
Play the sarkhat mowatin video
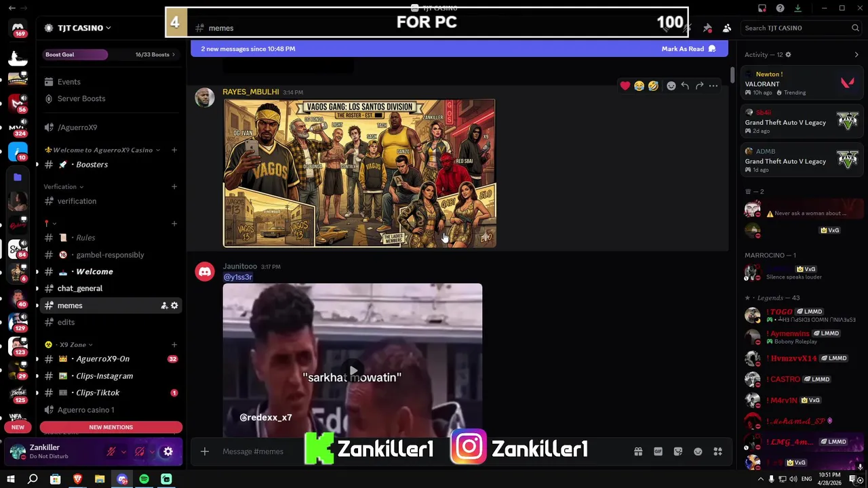pos(353,371)
